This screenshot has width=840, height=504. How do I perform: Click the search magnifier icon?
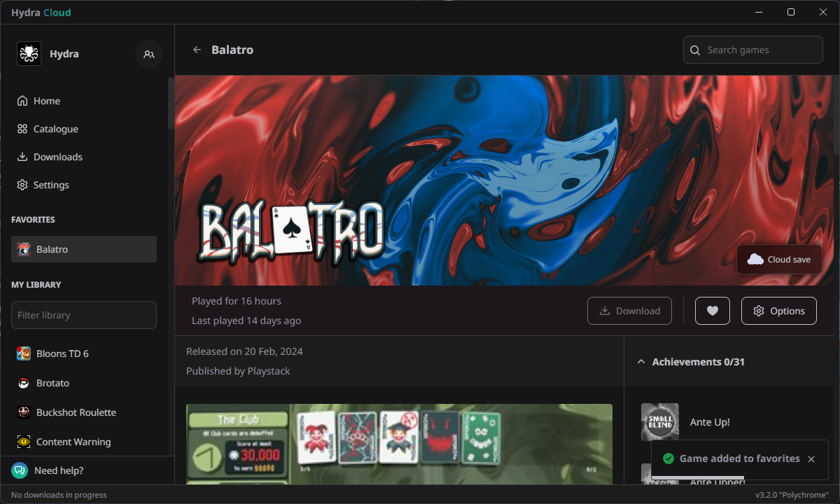pos(695,50)
